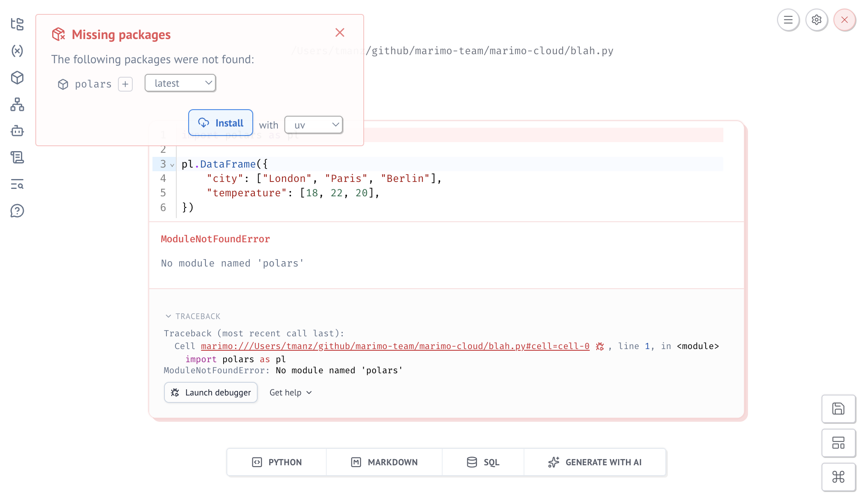Open the scratchpad scroll sidebar icon
This screenshot has width=868, height=501.
click(x=17, y=158)
